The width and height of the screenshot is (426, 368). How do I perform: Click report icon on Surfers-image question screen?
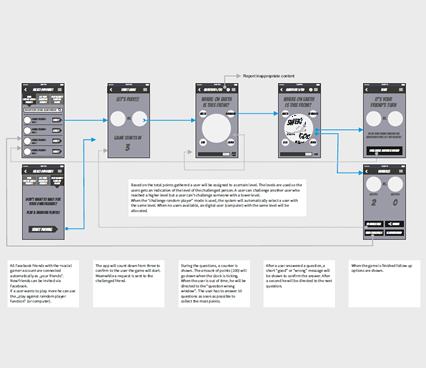[x=311, y=89]
